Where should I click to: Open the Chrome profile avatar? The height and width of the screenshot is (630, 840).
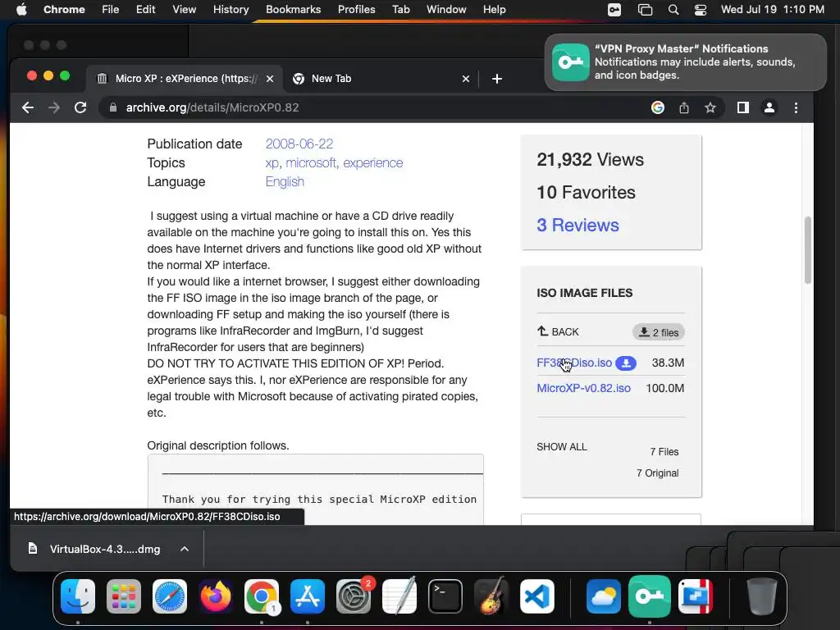(x=769, y=107)
